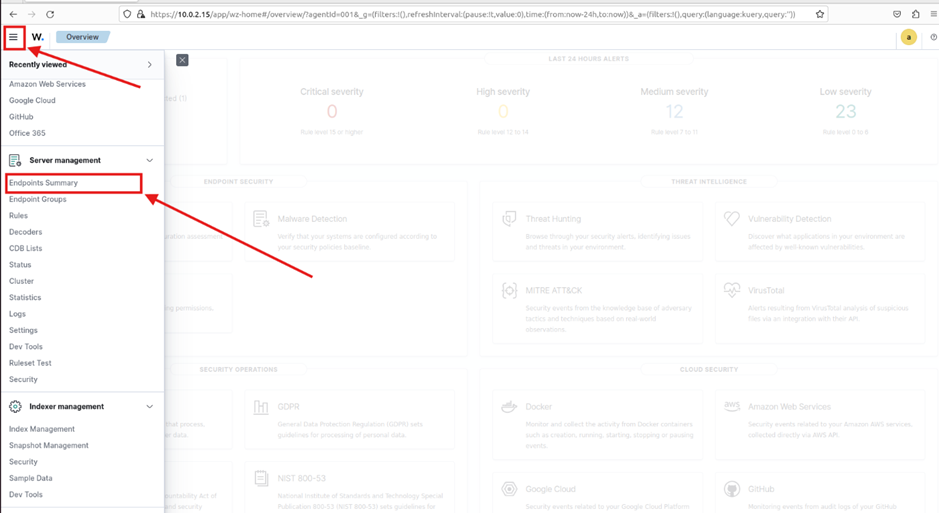Click the Server management section icon

coord(15,160)
